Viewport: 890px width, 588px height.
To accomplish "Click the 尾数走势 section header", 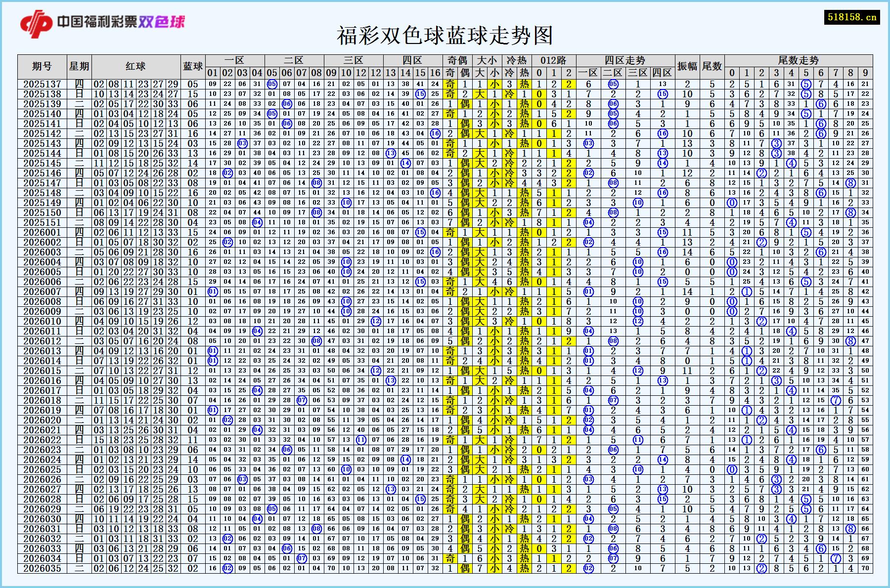I will [x=799, y=59].
